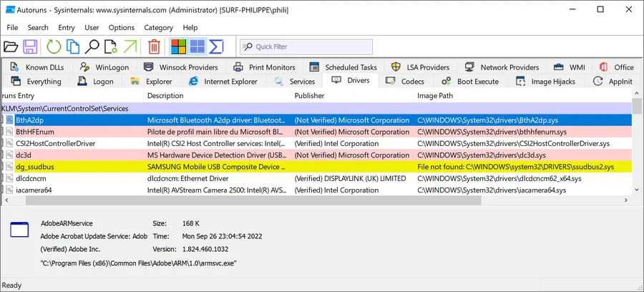
Task: Click the 'File not found' ssudbus2.sys path
Action: 515,167
